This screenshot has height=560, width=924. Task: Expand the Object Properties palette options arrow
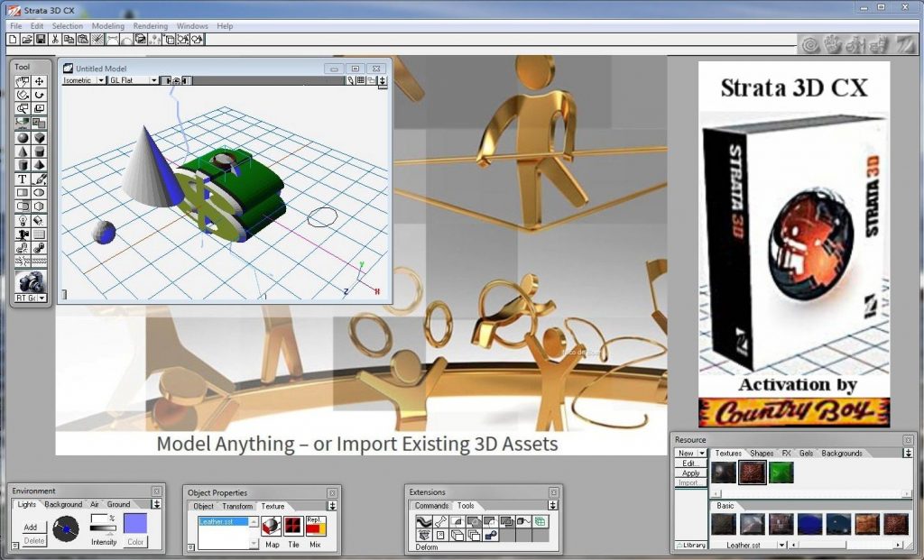coord(332,506)
